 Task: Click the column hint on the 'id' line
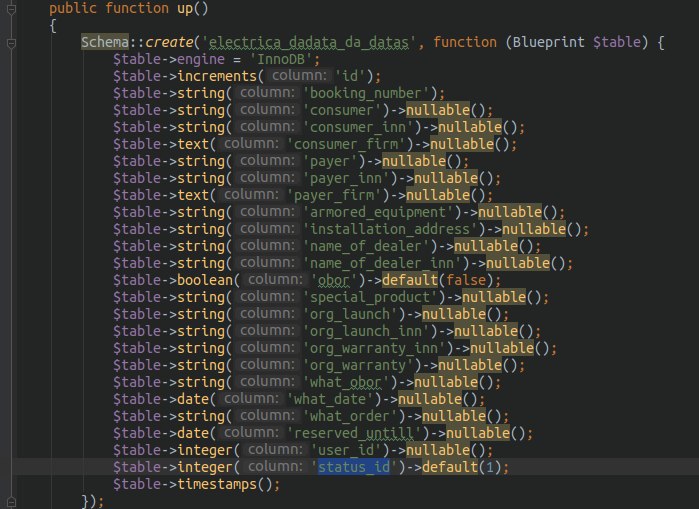coord(299,76)
